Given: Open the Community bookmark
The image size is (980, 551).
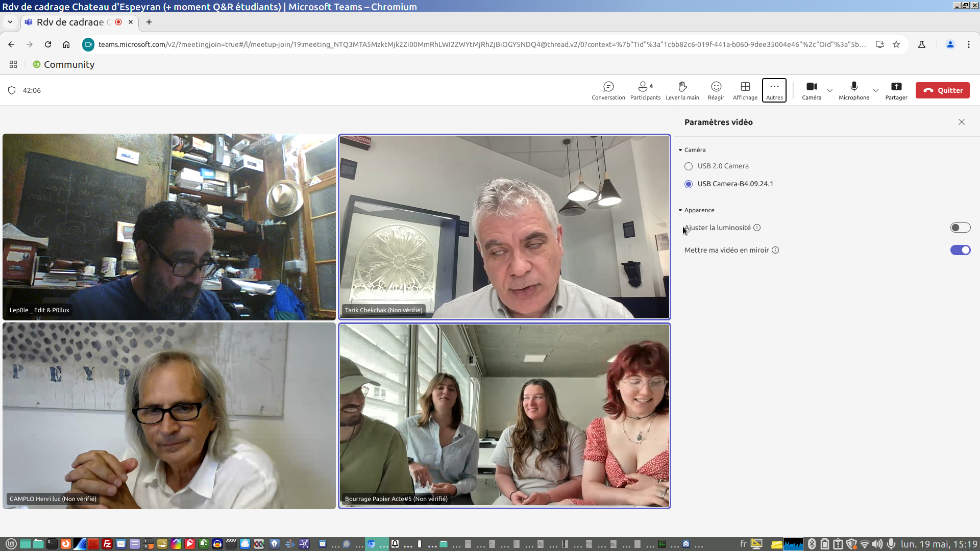Looking at the screenshot, I should pyautogui.click(x=64, y=65).
